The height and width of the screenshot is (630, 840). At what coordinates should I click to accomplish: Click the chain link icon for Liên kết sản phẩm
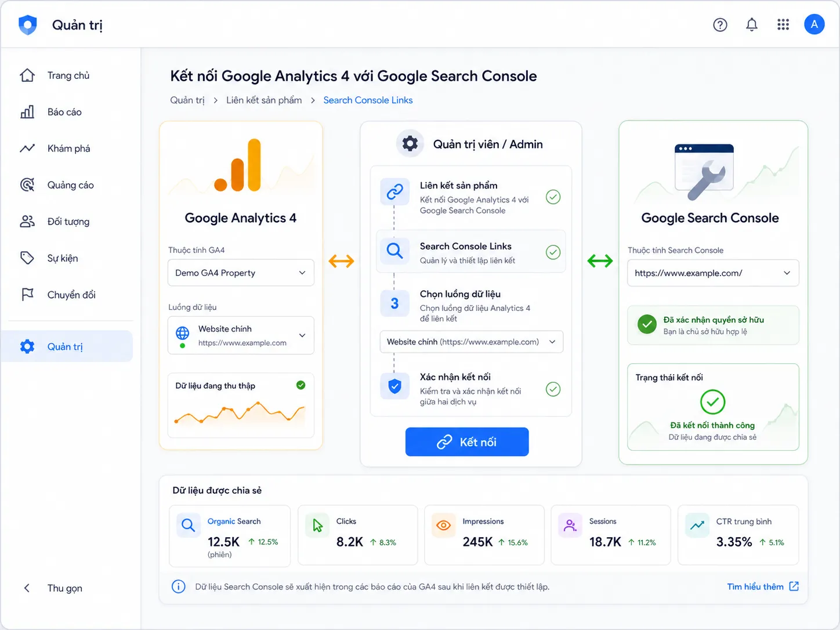[394, 191]
